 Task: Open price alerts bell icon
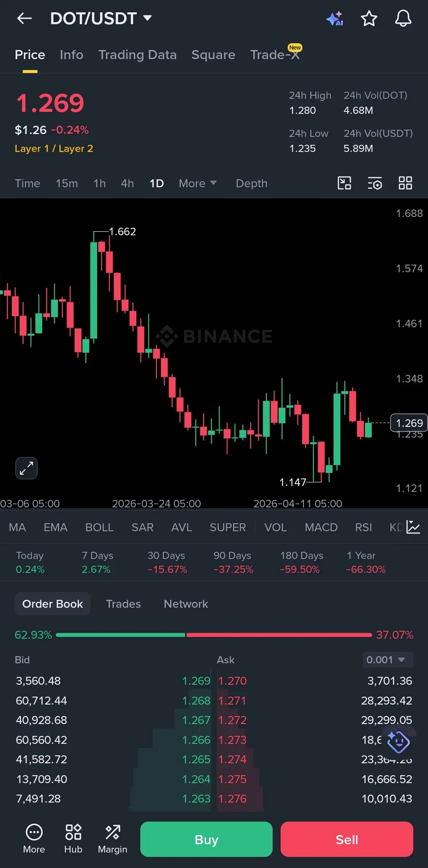click(403, 18)
